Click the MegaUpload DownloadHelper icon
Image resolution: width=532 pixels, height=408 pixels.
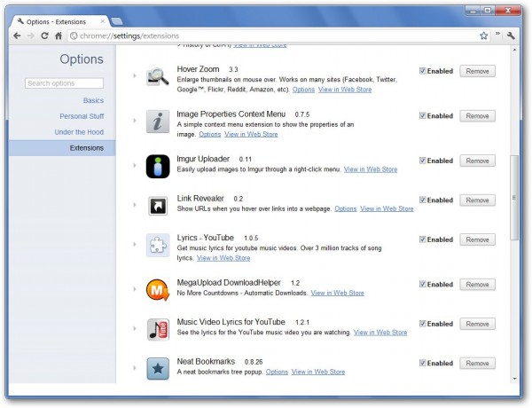click(x=158, y=290)
